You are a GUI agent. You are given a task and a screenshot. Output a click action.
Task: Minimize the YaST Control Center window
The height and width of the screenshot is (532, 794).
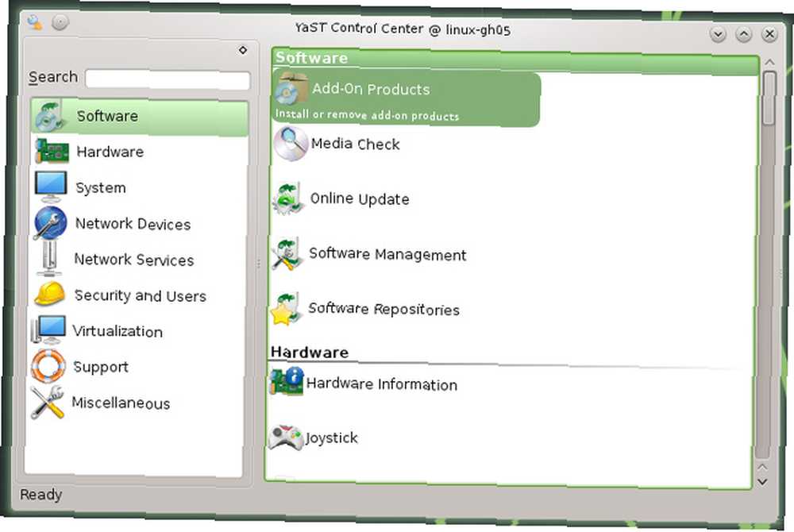[718, 34]
